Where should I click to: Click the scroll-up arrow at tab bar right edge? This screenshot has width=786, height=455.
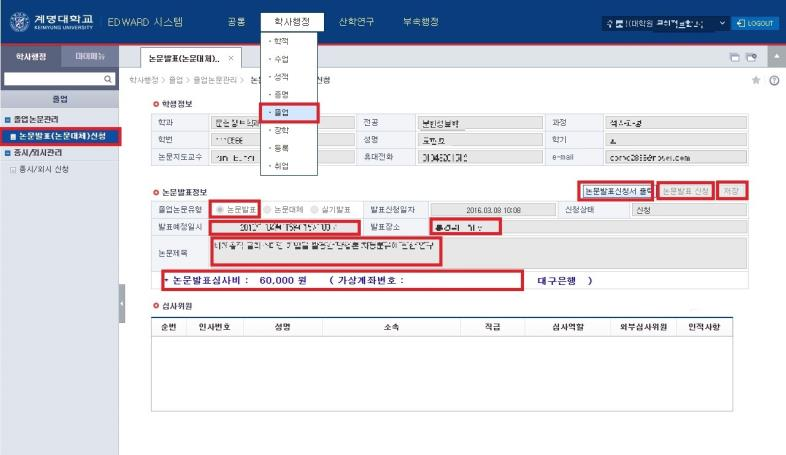775,58
